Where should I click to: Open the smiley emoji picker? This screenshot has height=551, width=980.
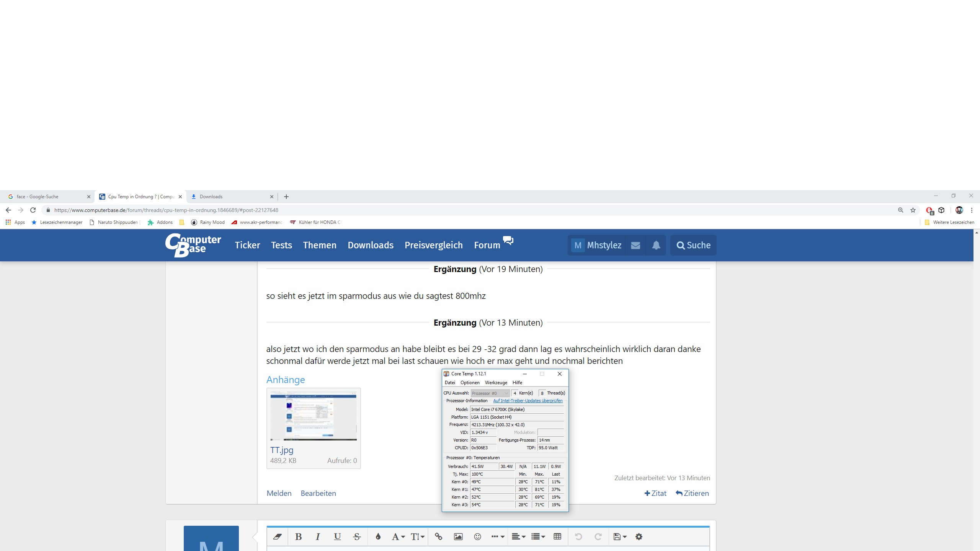click(477, 537)
